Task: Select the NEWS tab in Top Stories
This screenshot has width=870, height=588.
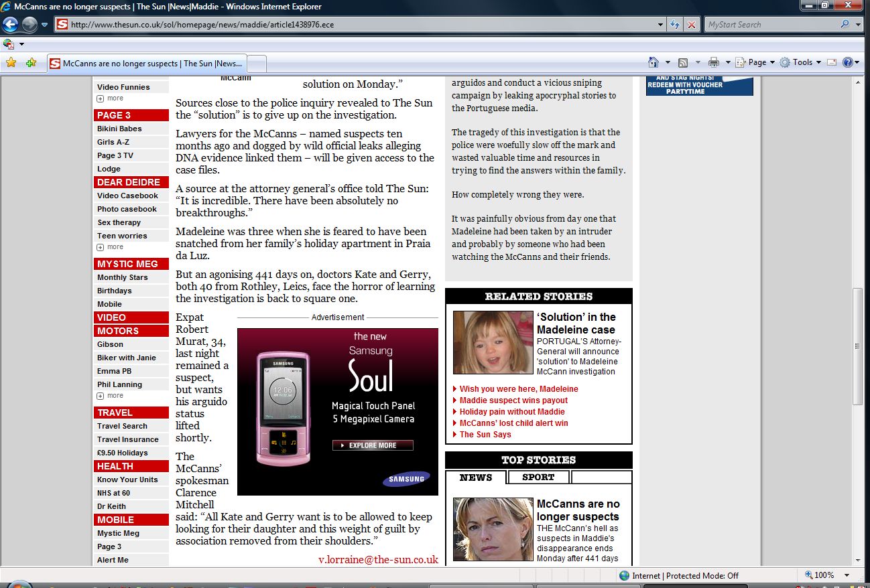Action: 476,477
